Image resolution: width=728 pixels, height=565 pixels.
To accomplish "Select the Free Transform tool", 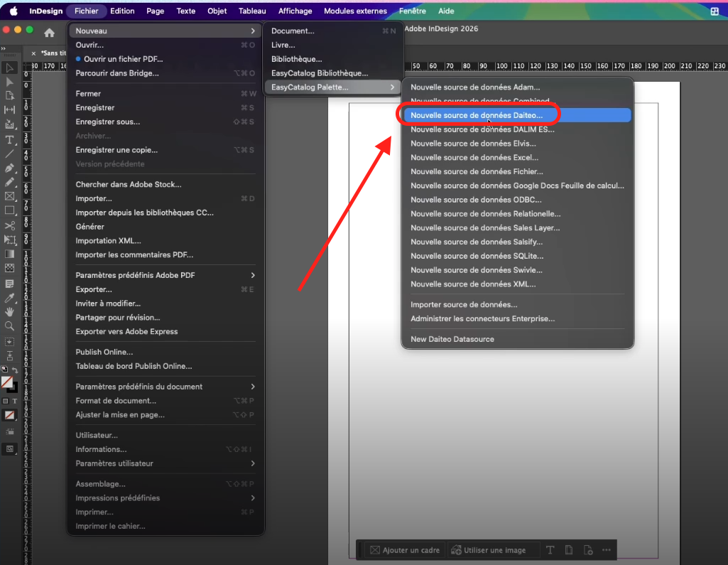I will point(9,240).
